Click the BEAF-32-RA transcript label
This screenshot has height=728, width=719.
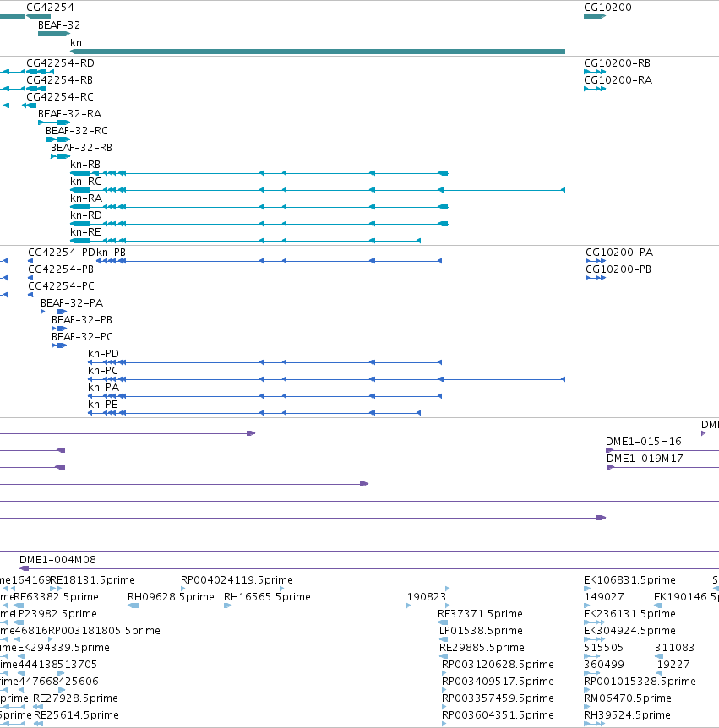tap(69, 114)
